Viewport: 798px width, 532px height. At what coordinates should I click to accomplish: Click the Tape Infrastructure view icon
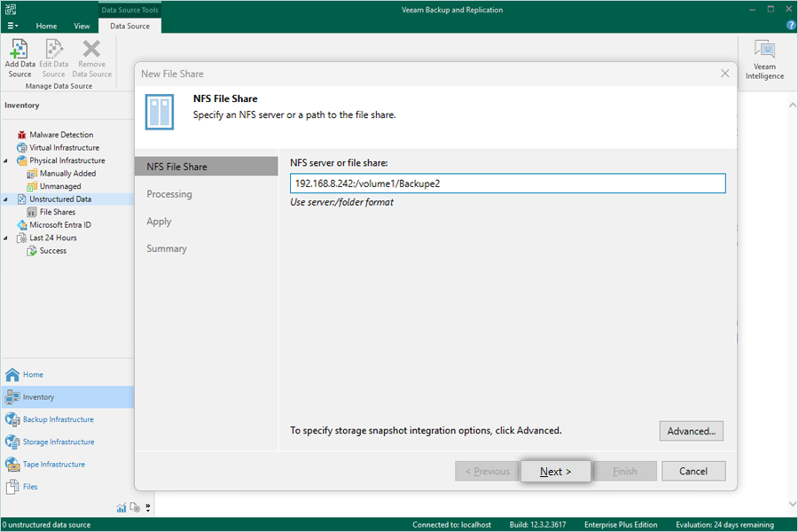pyautogui.click(x=12, y=465)
